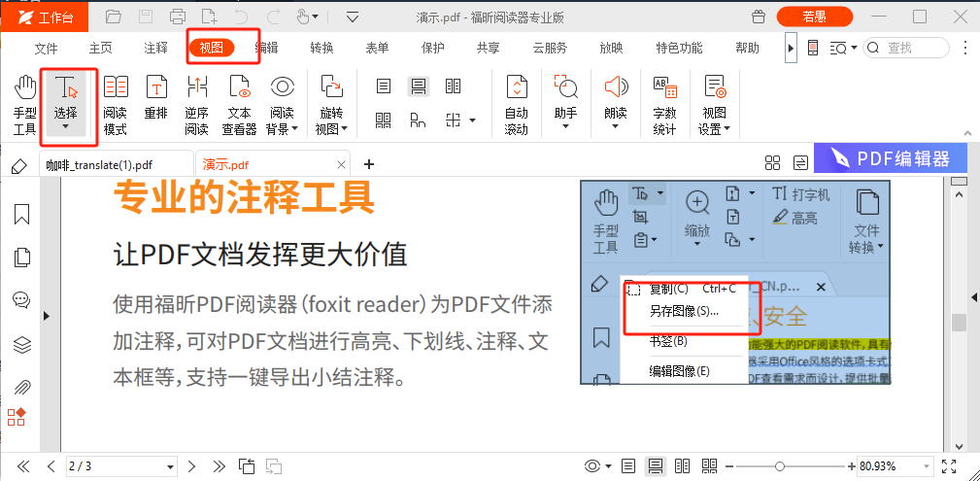Go to the first page
Viewport: 980px width, 481px height.
click(23, 466)
